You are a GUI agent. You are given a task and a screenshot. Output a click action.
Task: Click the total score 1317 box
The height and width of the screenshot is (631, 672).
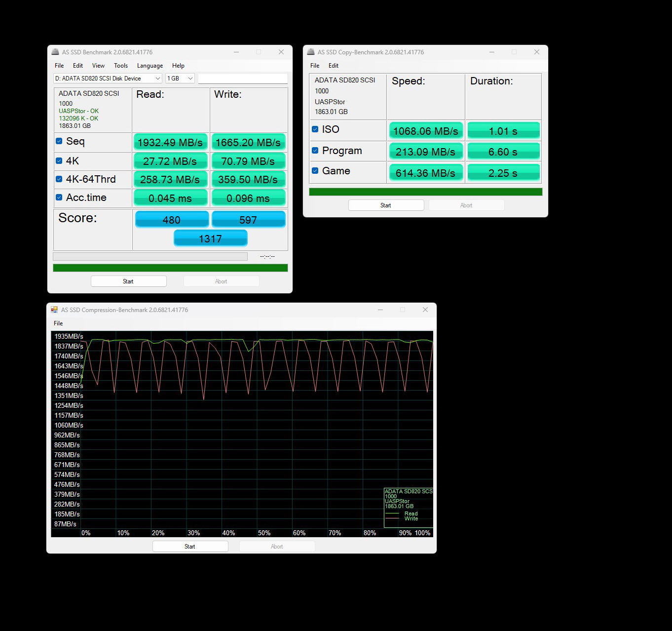pos(210,238)
